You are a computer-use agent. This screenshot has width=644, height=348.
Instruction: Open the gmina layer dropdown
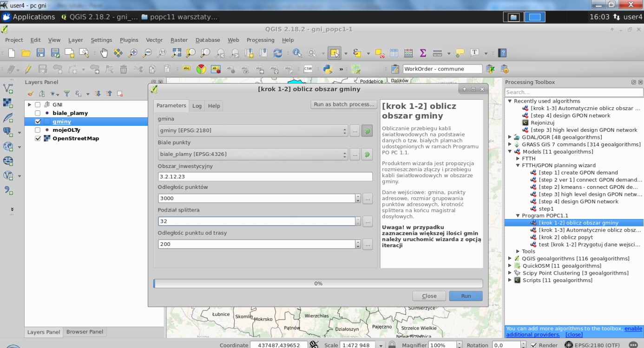pyautogui.click(x=253, y=130)
